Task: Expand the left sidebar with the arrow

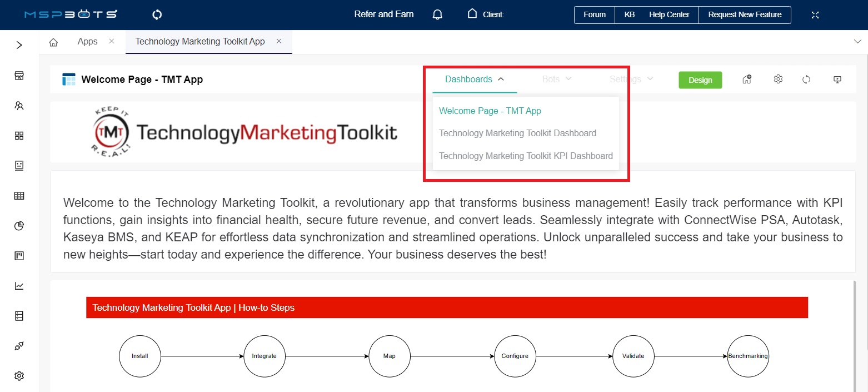Action: [x=19, y=45]
